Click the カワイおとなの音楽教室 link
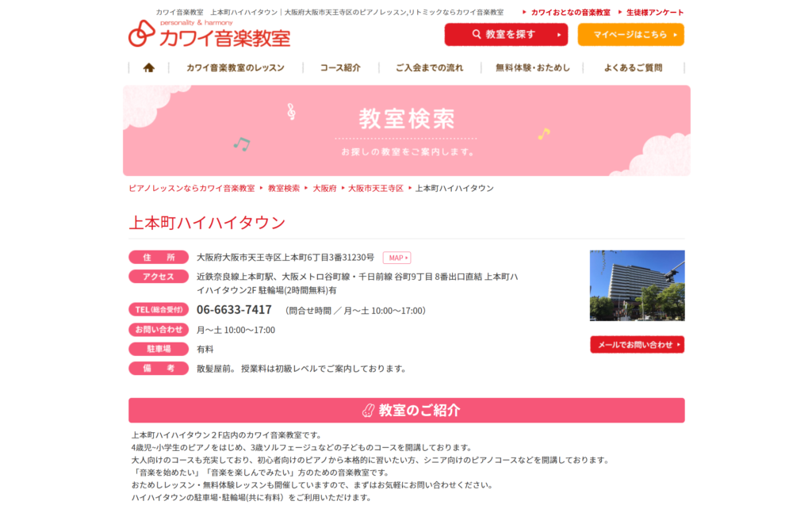 pos(570,13)
